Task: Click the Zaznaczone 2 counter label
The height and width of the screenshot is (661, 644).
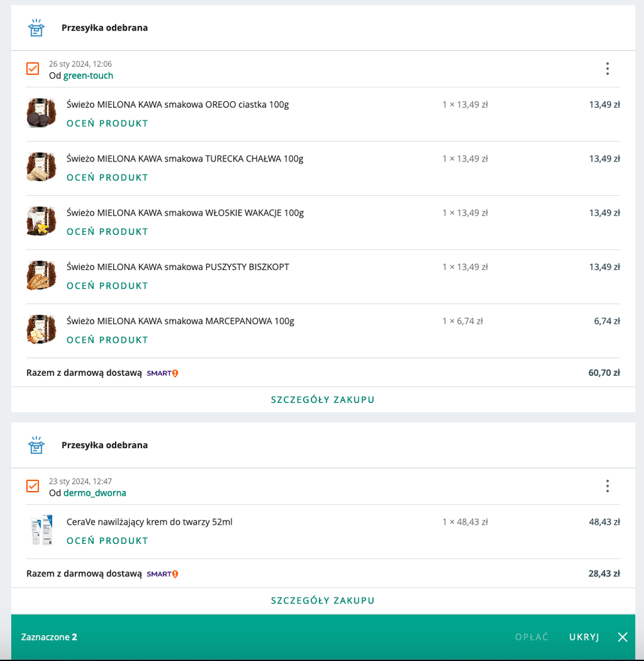Action: [x=50, y=637]
